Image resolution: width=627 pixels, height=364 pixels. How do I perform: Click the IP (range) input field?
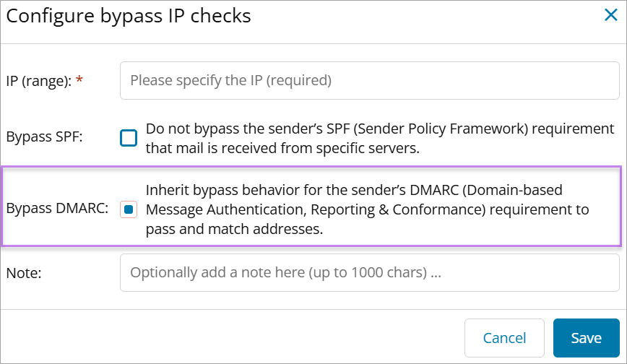369,81
